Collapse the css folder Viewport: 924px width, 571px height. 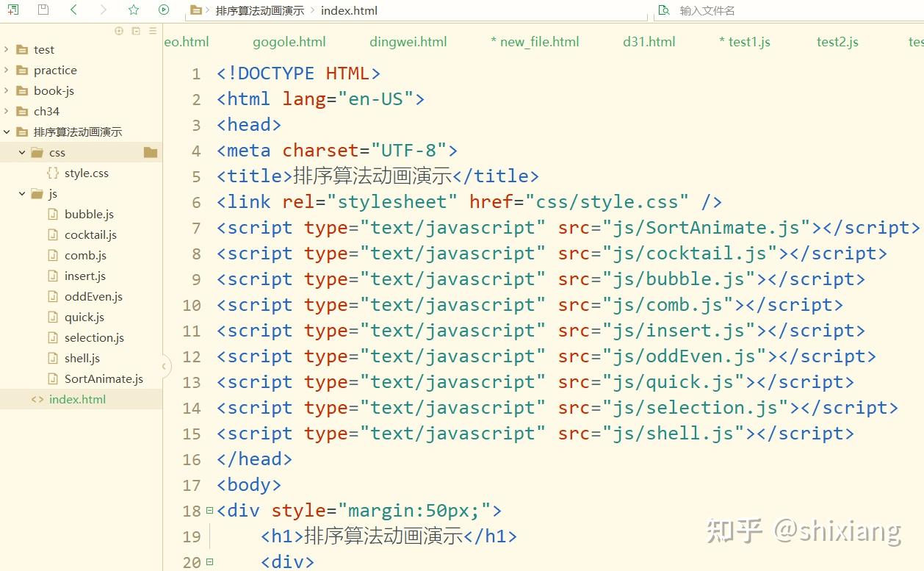point(22,152)
